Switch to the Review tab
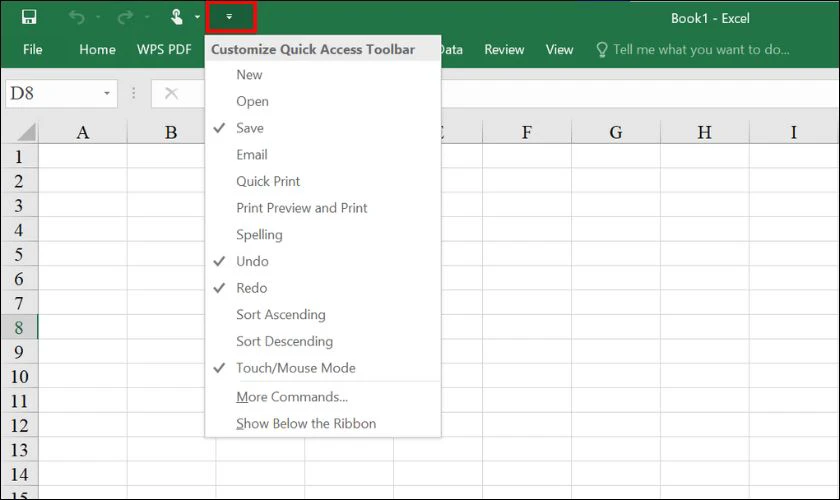 click(x=504, y=50)
